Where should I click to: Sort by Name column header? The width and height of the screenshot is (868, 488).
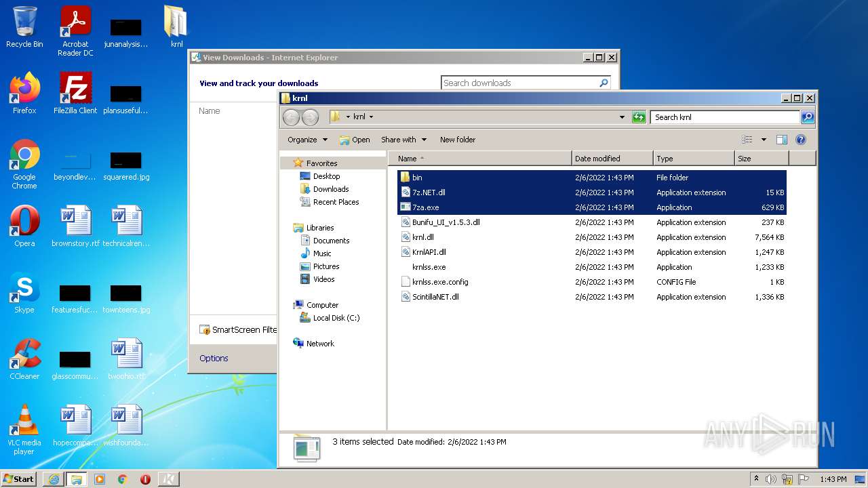[480, 159]
